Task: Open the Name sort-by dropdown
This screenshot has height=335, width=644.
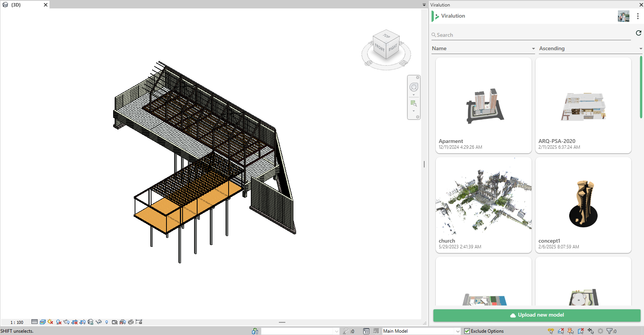Action: (x=483, y=48)
